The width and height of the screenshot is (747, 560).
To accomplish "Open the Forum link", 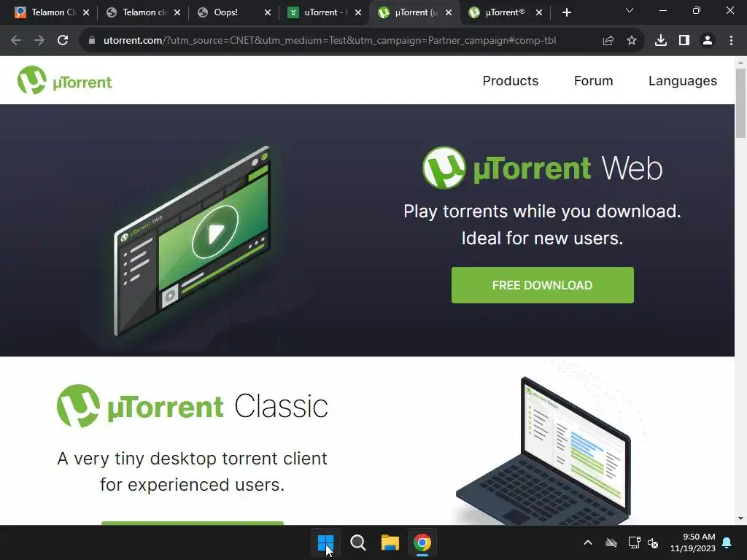I will 593,81.
